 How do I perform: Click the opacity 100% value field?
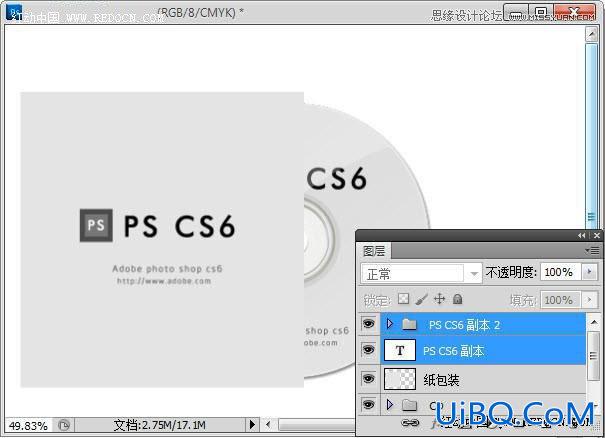(x=560, y=272)
